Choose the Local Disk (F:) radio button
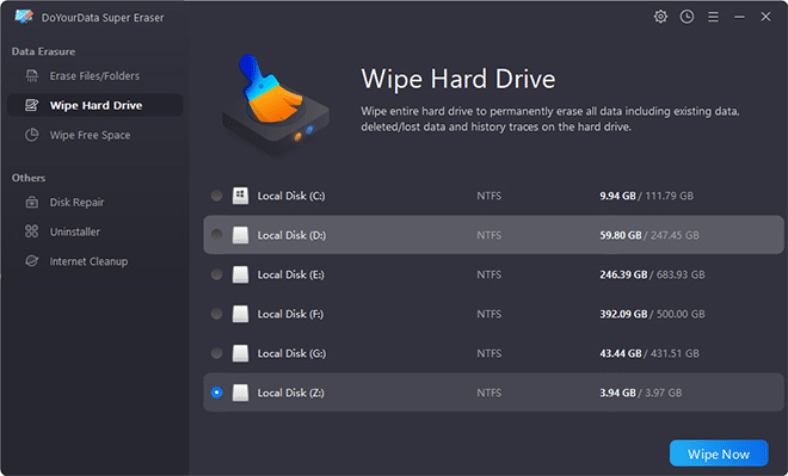This screenshot has height=476, width=788. point(217,314)
